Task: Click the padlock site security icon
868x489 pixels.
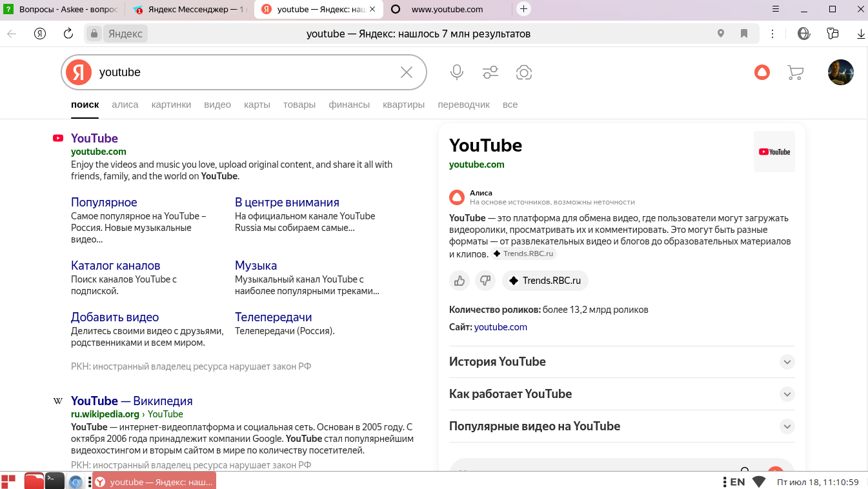Action: [94, 34]
